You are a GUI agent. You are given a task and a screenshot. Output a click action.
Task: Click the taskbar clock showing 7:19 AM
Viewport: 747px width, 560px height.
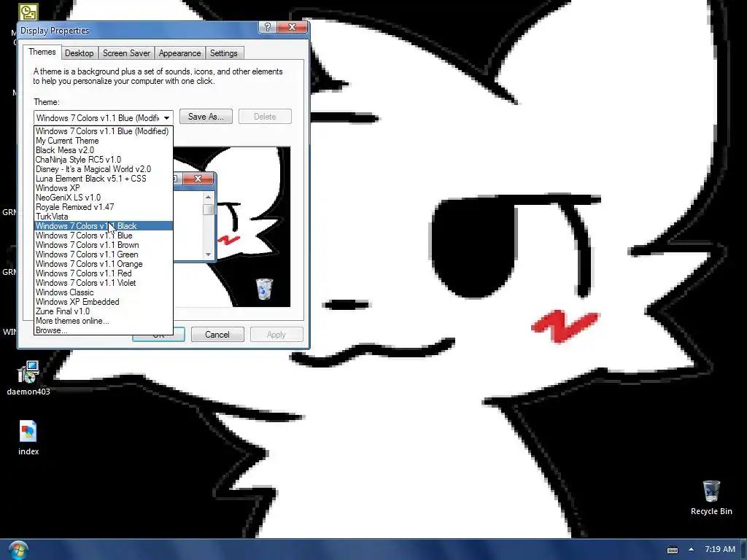720,549
